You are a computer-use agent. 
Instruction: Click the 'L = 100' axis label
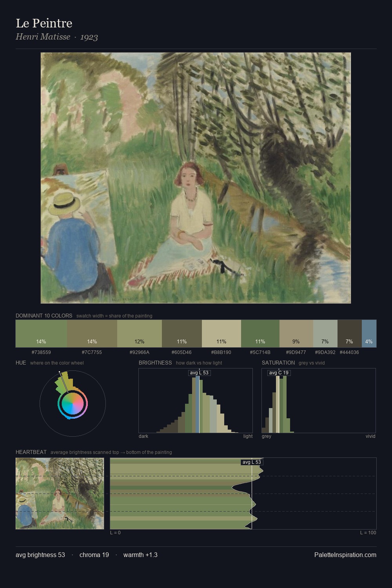coord(368,533)
